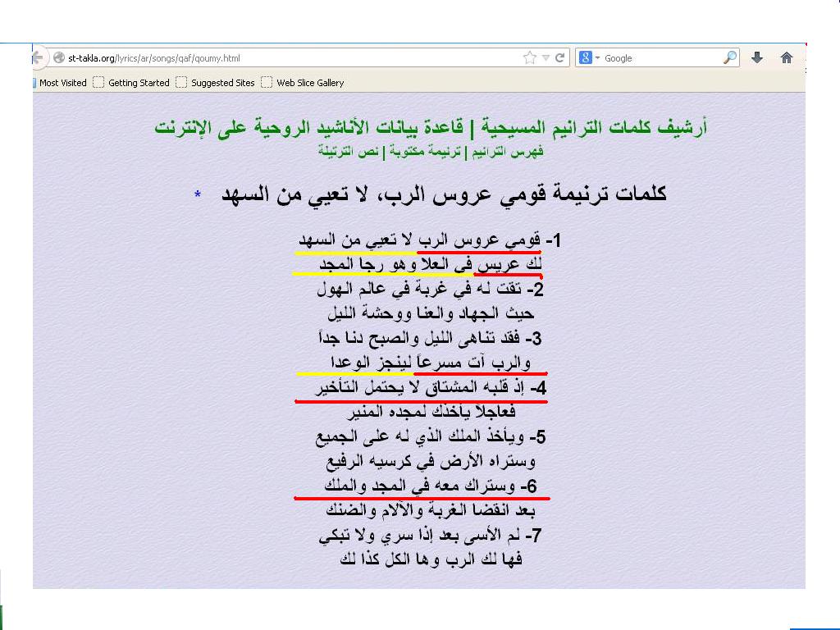Reload the current page

tap(560, 58)
